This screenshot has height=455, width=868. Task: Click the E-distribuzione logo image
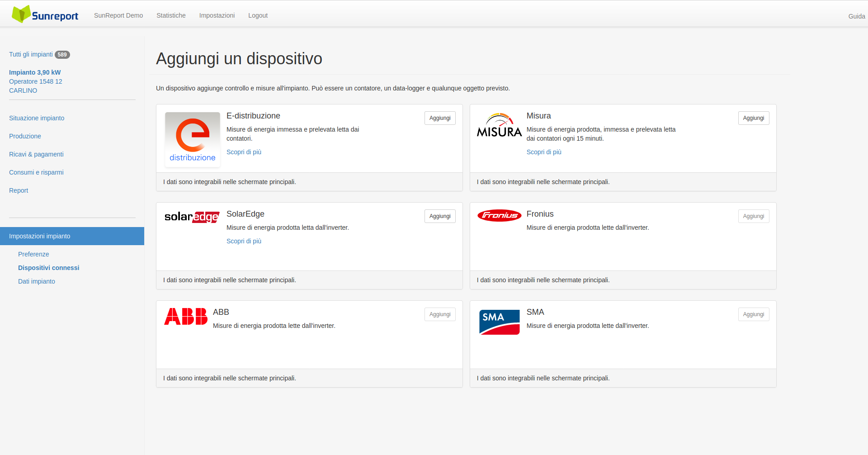click(x=193, y=139)
